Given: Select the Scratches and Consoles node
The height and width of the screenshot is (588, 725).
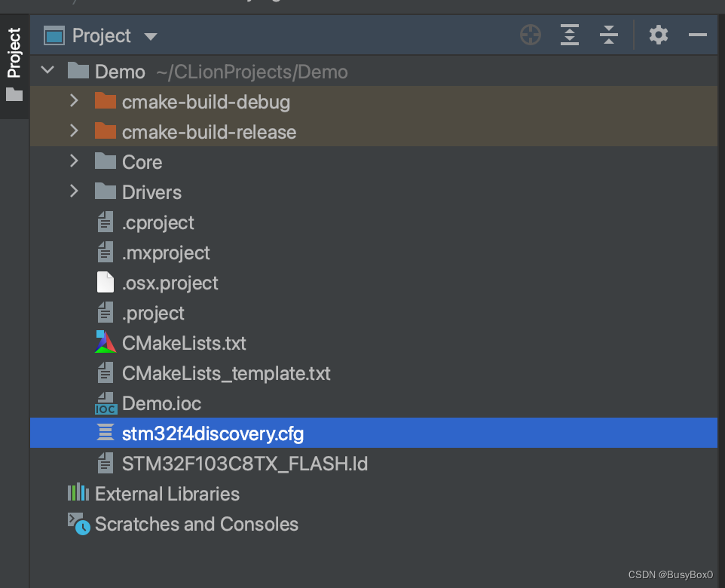Looking at the screenshot, I should [x=374, y=523].
